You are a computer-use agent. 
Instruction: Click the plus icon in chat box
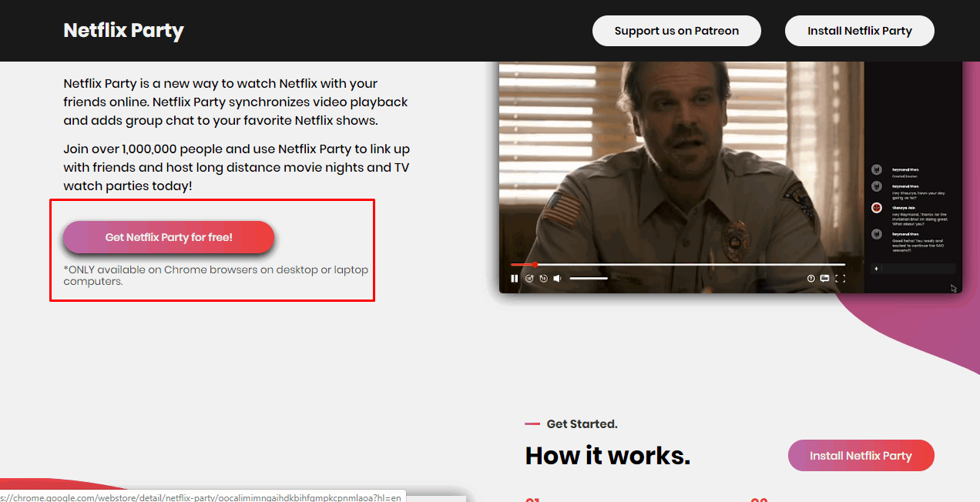[876, 269]
